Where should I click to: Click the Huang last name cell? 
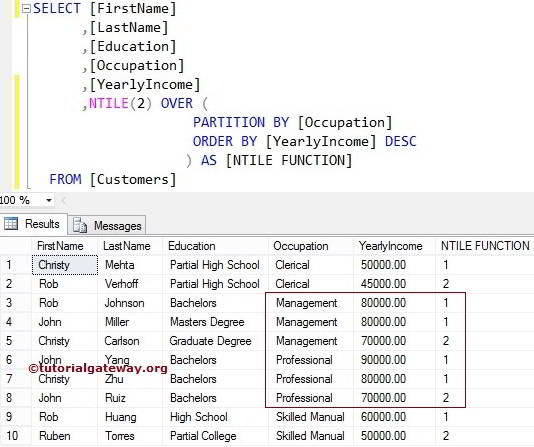pyautogui.click(x=130, y=417)
